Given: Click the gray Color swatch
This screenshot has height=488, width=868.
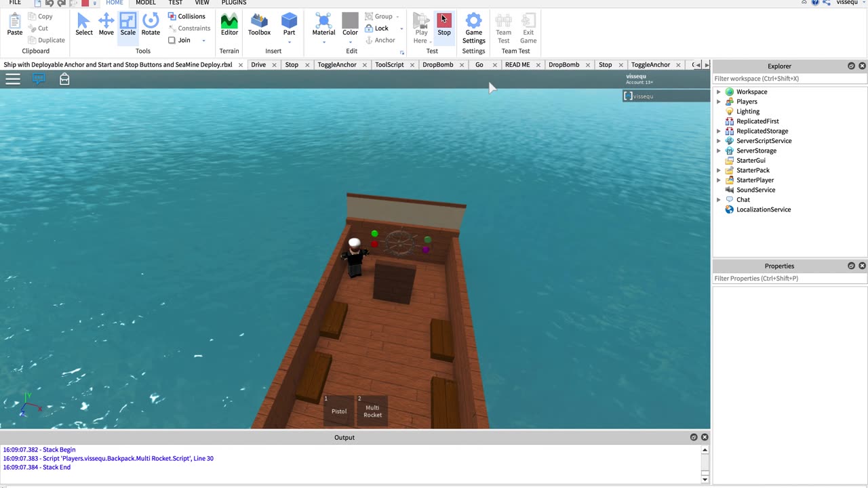Looking at the screenshot, I should coord(350,20).
